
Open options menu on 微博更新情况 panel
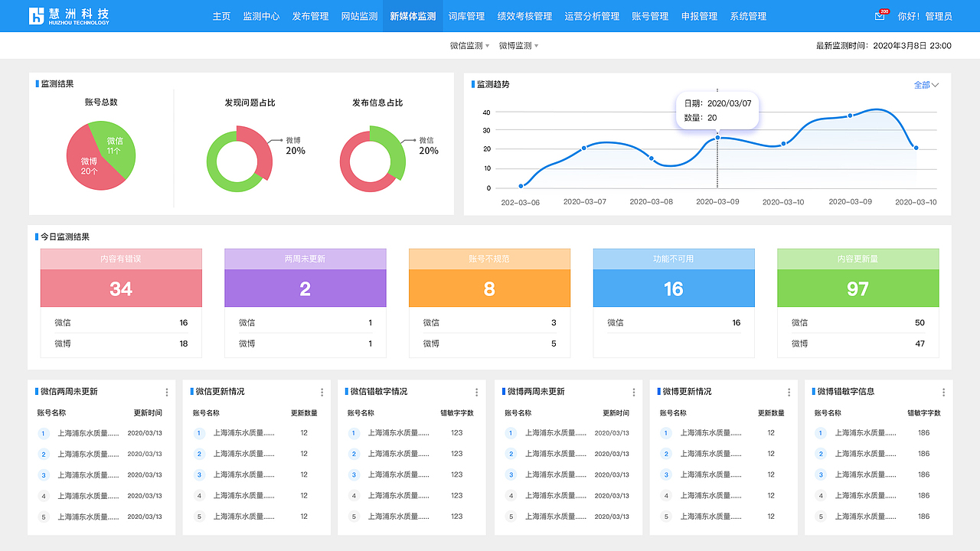(788, 392)
